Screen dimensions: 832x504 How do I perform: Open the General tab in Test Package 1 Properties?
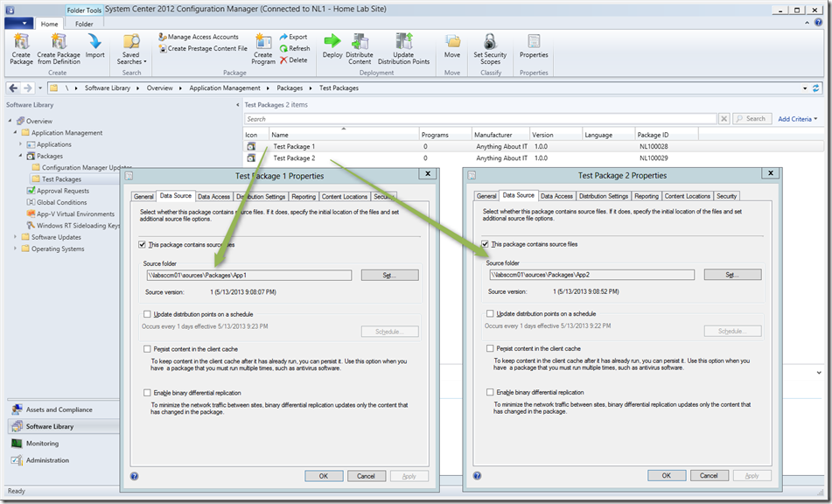[143, 196]
